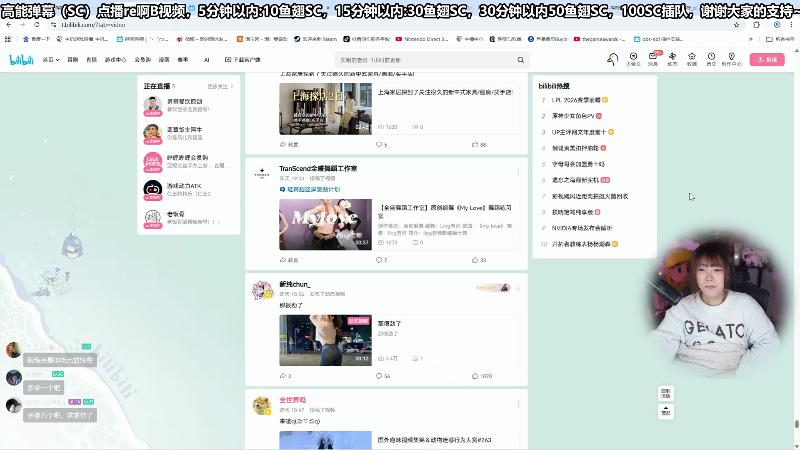Open the 创作中心 lightbulb icon
The height and width of the screenshot is (450, 800).
coord(732,59)
